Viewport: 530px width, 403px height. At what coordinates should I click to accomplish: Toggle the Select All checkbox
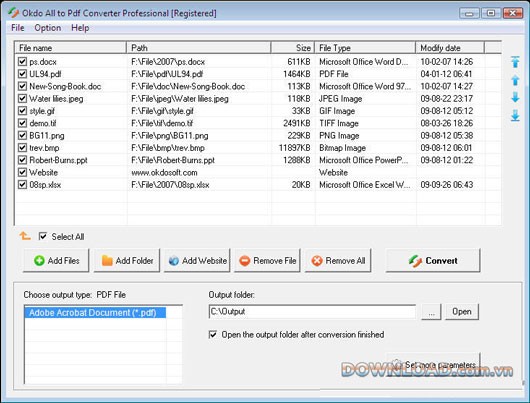click(43, 236)
